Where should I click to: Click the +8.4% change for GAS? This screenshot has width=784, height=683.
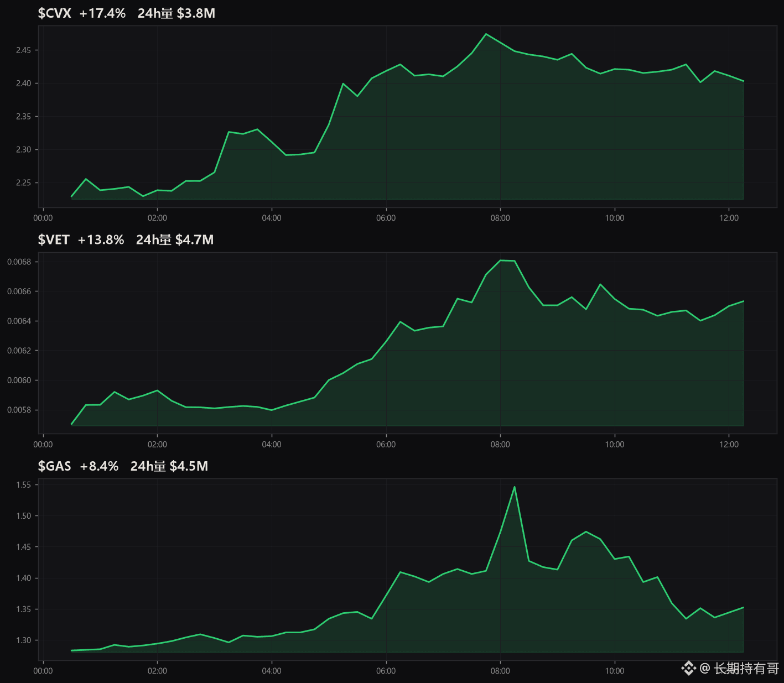point(100,466)
